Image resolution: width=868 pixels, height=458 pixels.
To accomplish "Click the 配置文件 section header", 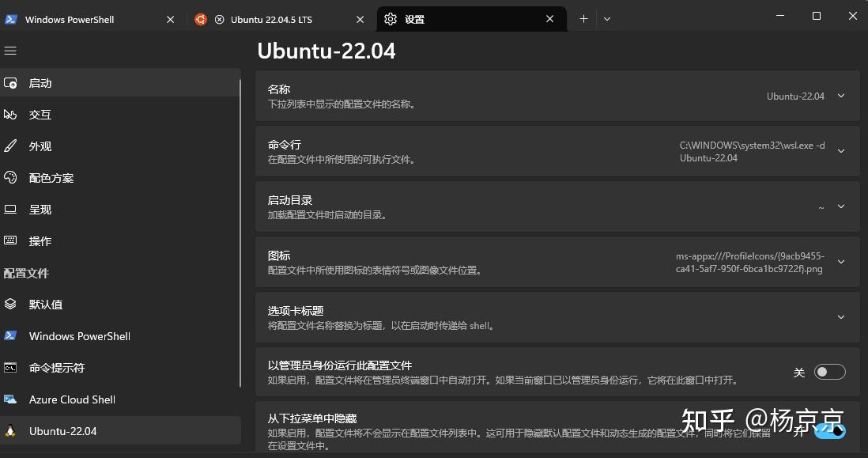I will point(26,273).
